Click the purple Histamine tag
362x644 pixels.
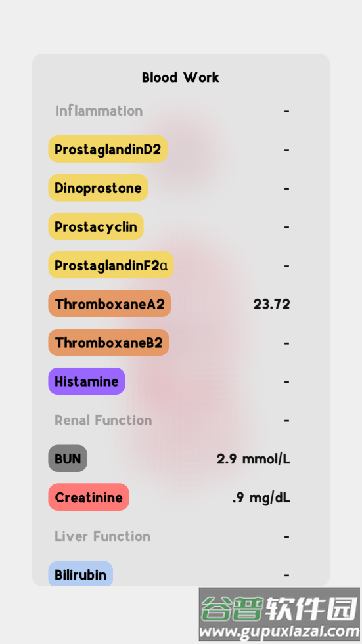pyautogui.click(x=87, y=381)
